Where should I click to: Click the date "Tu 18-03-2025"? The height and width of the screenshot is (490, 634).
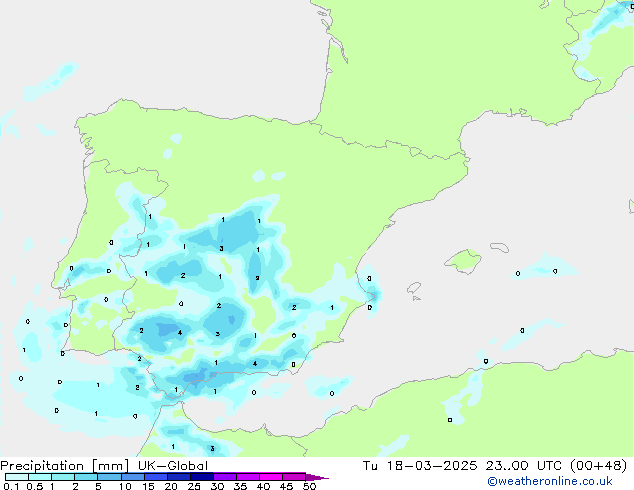(420, 465)
